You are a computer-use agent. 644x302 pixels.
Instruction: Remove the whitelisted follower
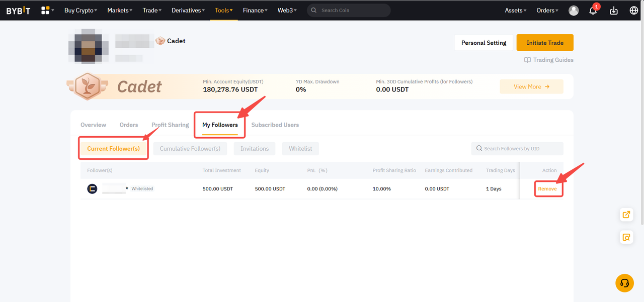click(547, 189)
